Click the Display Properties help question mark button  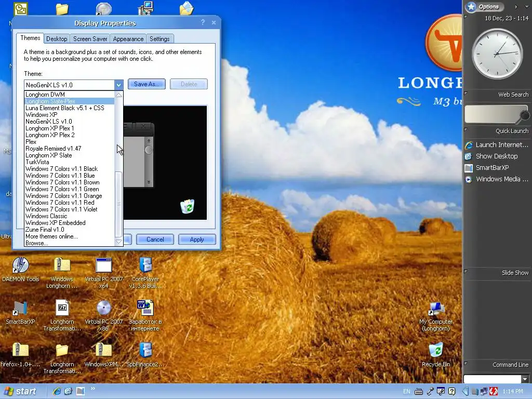pos(203,22)
